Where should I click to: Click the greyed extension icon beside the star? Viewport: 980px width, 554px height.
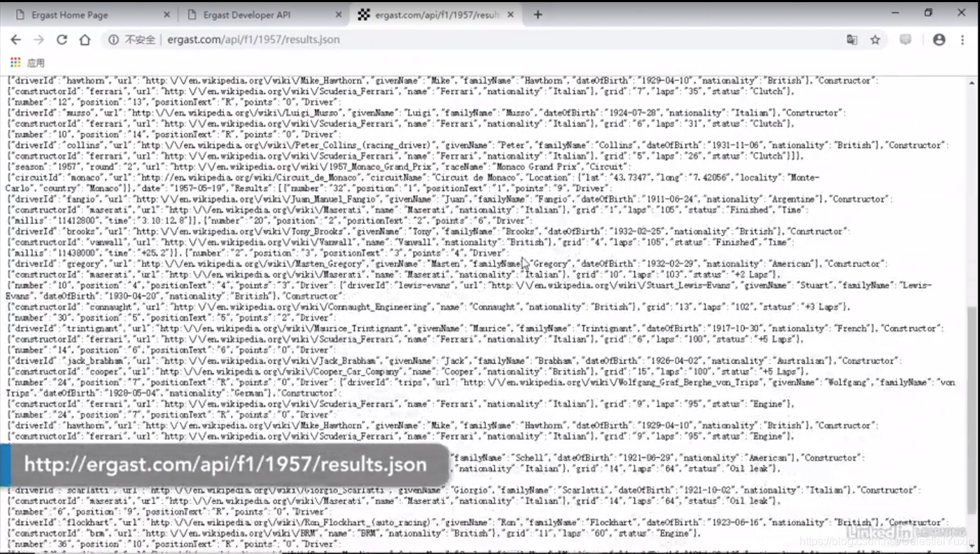click(x=906, y=40)
